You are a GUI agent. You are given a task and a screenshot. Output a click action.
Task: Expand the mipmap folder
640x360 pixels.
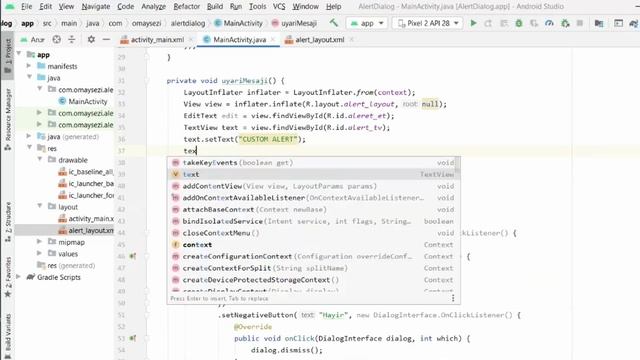[x=40, y=242]
